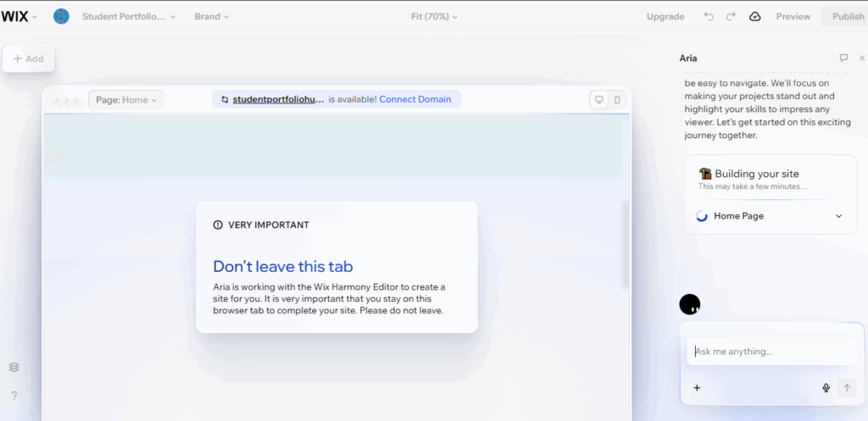Click the Don't leave this tab heading
Viewport: 868px width, 421px height.
[x=283, y=267]
